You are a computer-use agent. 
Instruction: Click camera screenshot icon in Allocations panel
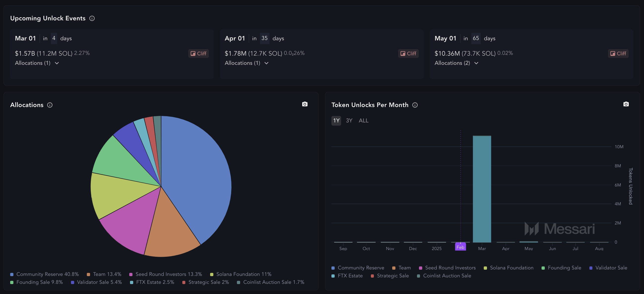point(304,104)
